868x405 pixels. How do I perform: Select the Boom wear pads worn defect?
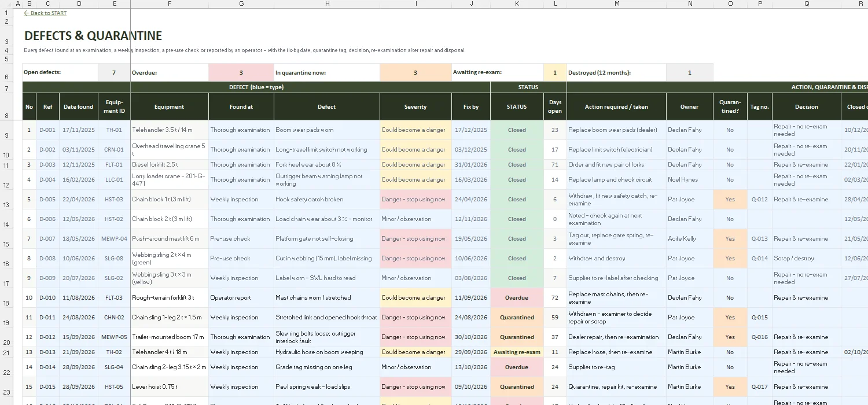(x=327, y=130)
